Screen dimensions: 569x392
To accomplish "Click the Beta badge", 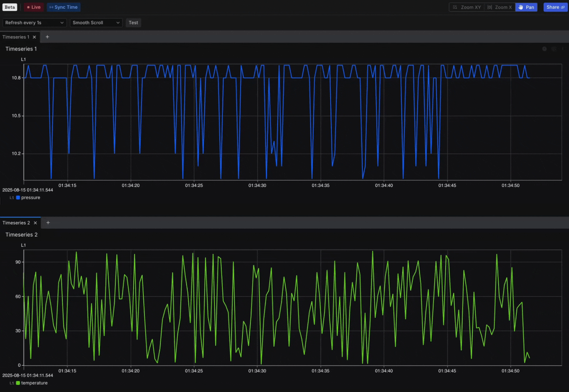I will coord(10,7).
